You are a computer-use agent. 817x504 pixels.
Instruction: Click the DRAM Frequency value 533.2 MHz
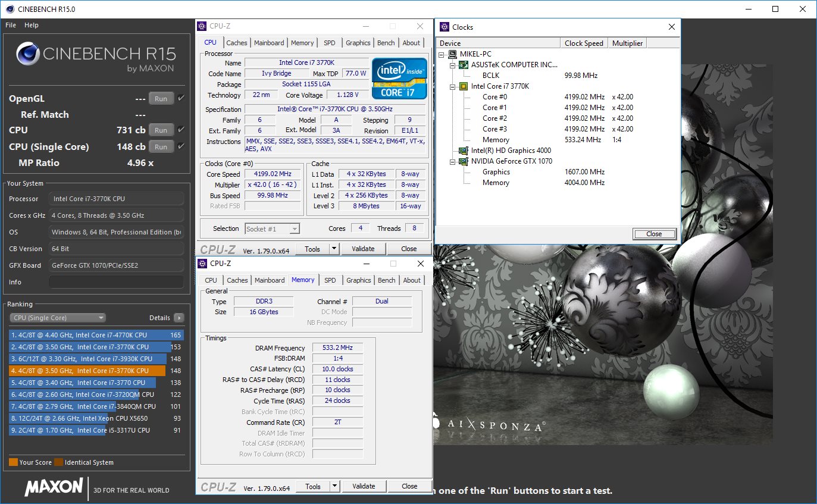coord(337,348)
